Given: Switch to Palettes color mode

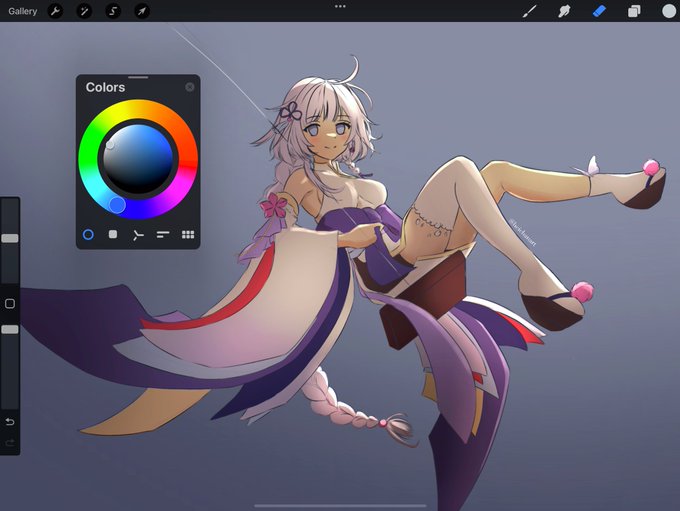Looking at the screenshot, I should (188, 235).
